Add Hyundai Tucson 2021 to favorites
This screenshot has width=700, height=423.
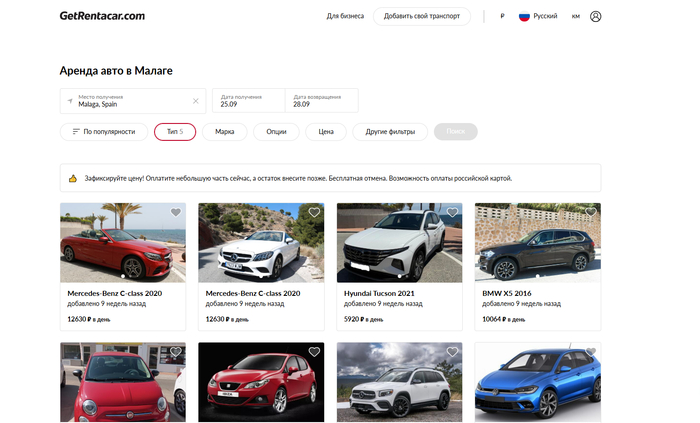click(x=452, y=212)
